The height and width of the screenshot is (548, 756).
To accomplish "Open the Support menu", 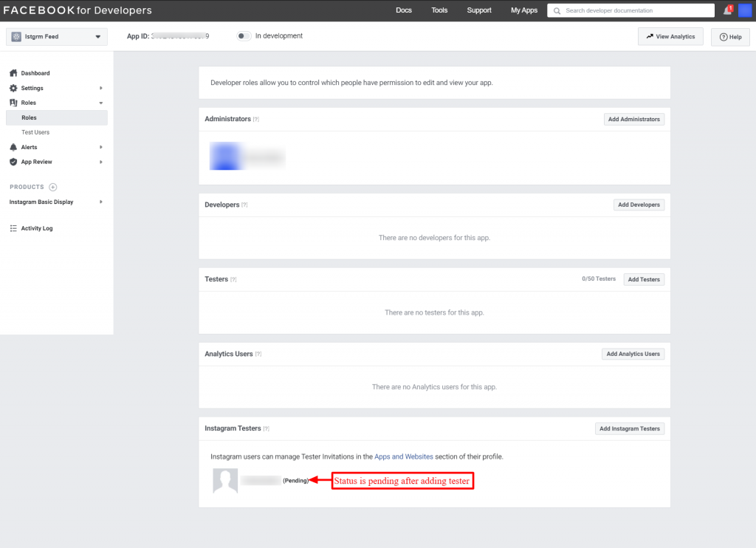I will (478, 10).
